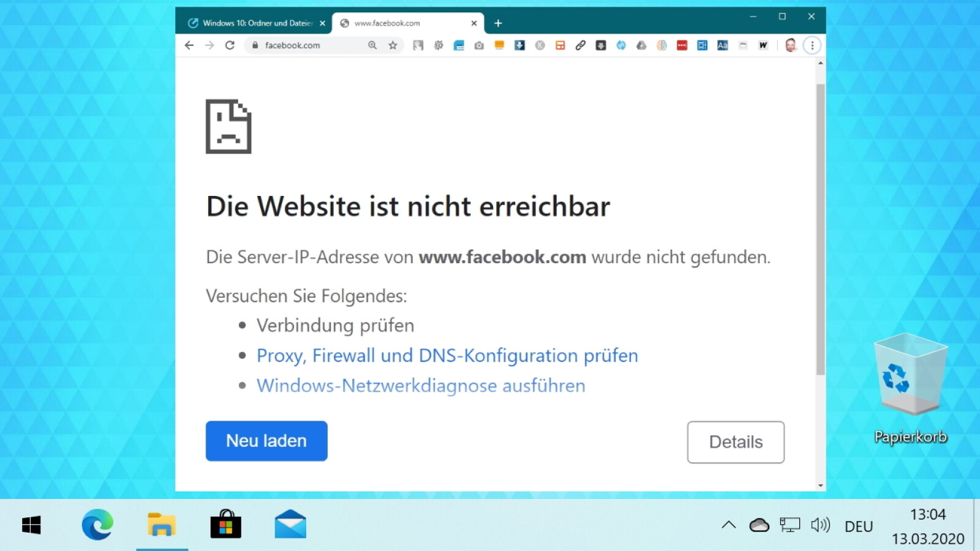Open Microsoft Store from taskbar
Image resolution: width=980 pixels, height=551 pixels.
pyautogui.click(x=226, y=525)
